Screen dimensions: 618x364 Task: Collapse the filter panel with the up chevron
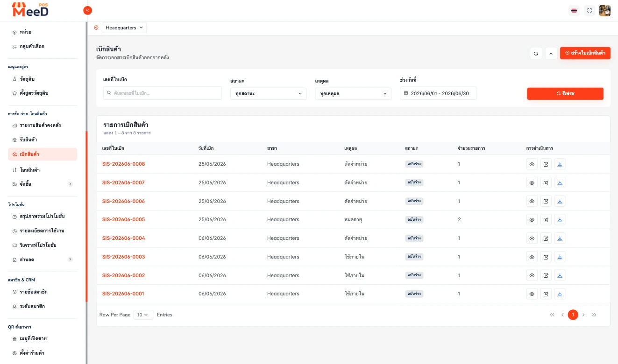coord(551,53)
